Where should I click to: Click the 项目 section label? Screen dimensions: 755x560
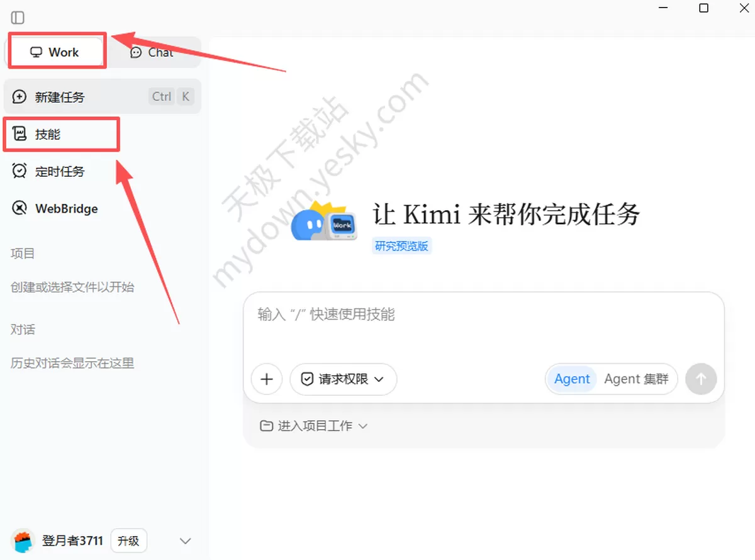coord(23,254)
